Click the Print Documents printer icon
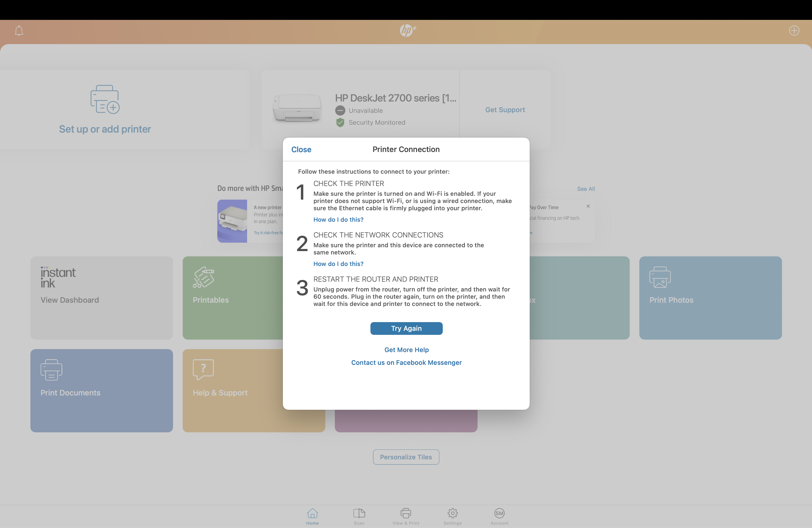Screen dimensions: 812x528 [51, 370]
